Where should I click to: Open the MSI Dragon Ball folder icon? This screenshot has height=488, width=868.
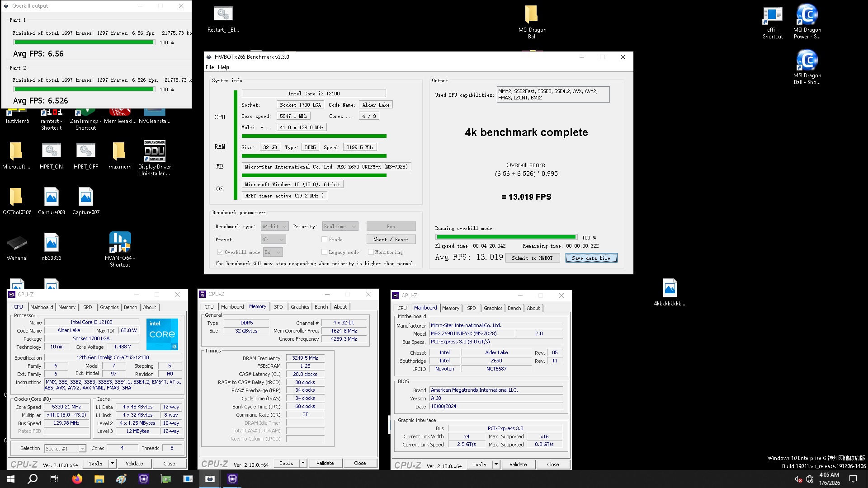coord(532,22)
